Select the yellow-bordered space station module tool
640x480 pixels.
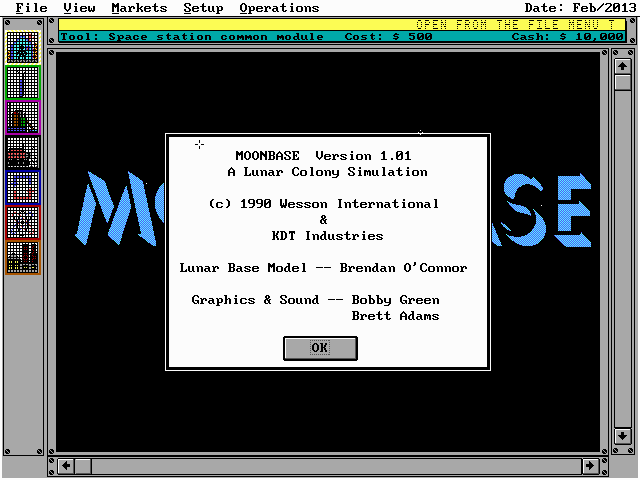tap(23, 47)
